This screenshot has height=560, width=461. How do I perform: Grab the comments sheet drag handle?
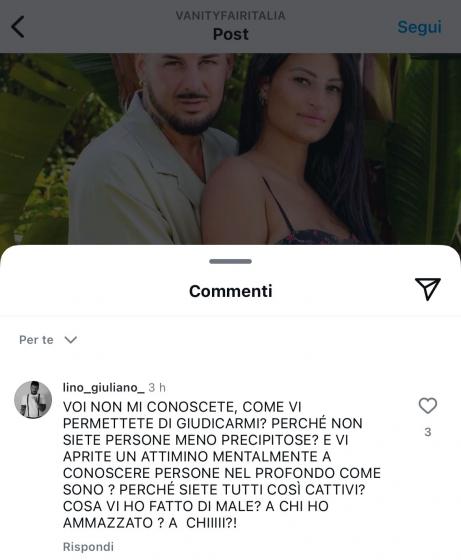[x=230, y=261]
